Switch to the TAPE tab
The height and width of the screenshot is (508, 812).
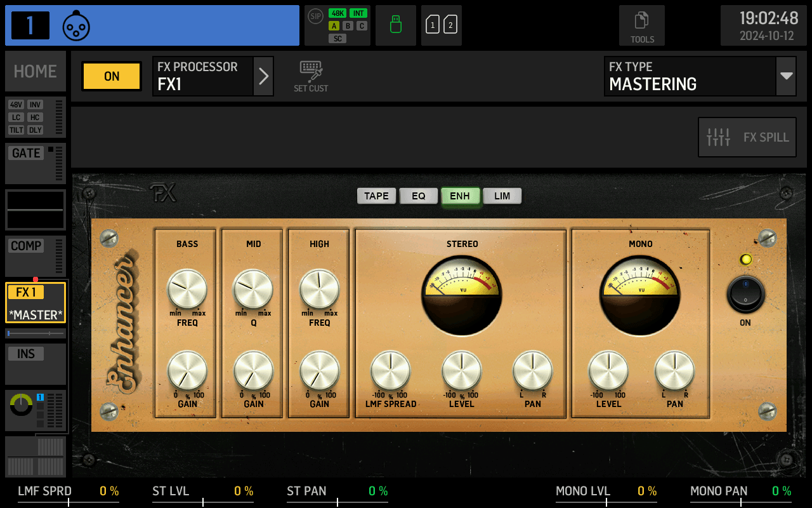(x=377, y=196)
